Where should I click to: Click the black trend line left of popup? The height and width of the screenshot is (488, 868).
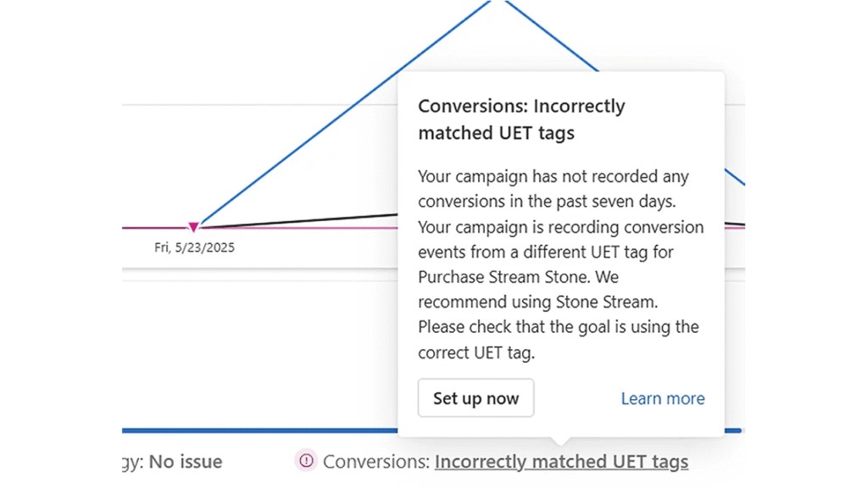point(299,220)
